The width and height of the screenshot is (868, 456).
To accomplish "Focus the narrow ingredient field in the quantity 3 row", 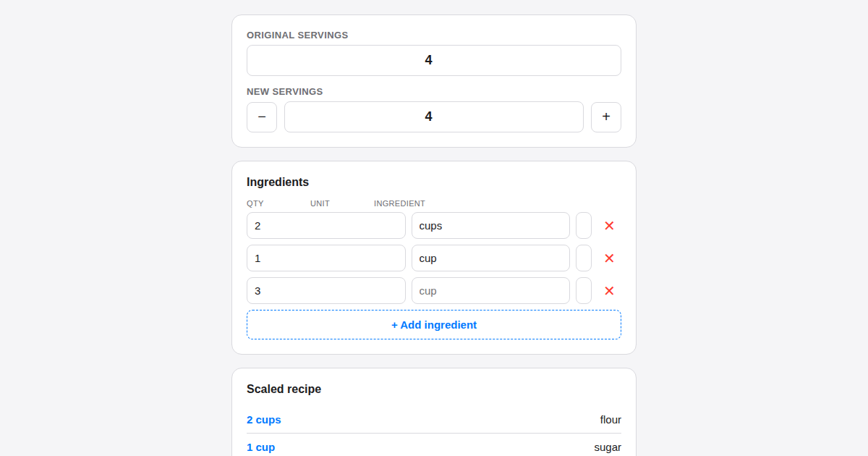I will click(584, 290).
